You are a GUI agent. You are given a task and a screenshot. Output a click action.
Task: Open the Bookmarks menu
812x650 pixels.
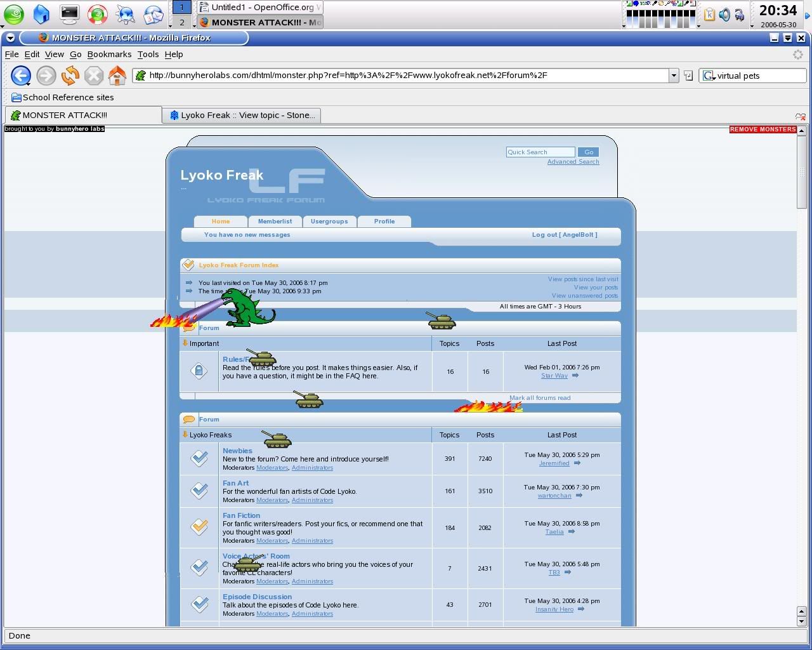(x=109, y=55)
